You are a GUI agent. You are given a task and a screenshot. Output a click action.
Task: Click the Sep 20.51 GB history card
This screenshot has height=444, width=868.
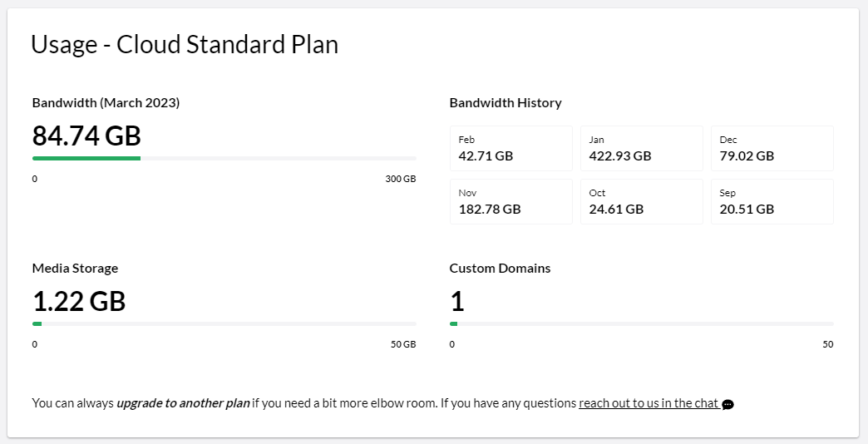tap(772, 201)
